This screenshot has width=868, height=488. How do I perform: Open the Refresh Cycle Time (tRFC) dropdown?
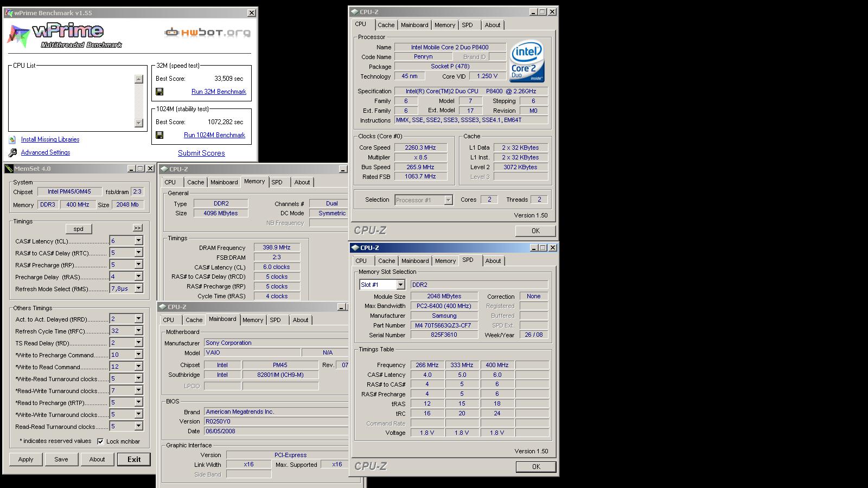tap(138, 331)
